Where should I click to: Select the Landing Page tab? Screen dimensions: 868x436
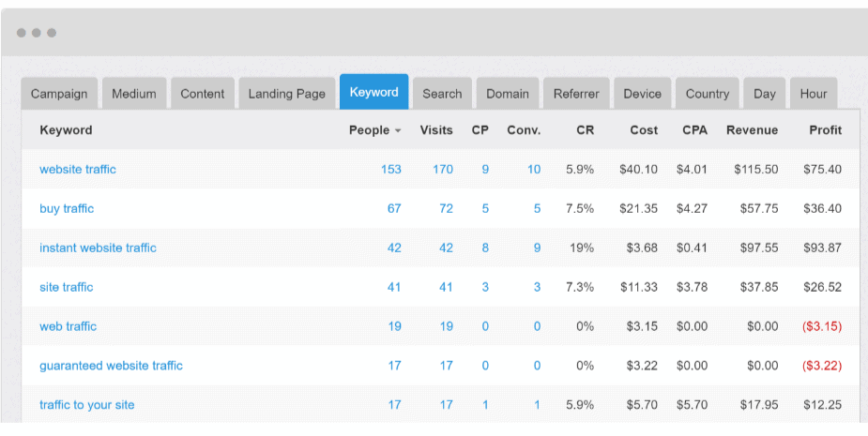coord(286,94)
